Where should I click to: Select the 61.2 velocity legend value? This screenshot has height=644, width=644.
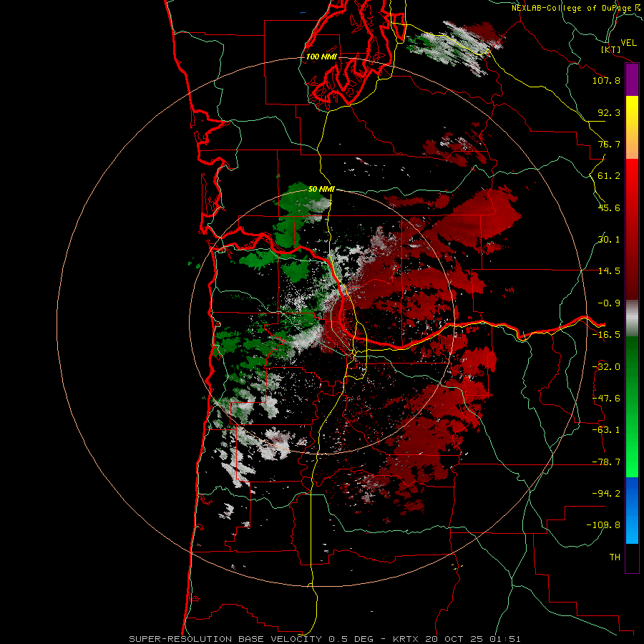(609, 176)
